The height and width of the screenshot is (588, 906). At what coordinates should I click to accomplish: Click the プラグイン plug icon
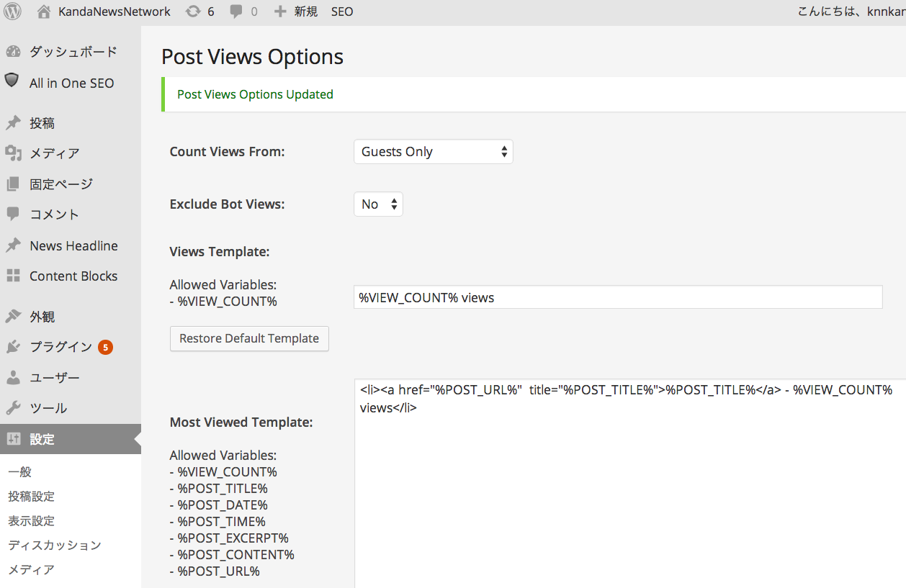click(13, 347)
